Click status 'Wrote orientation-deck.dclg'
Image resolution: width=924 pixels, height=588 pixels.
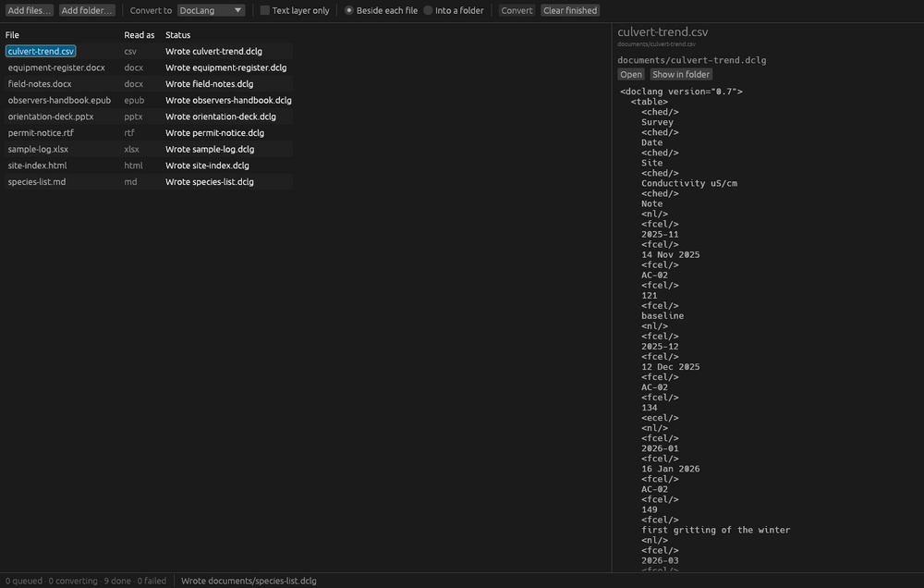coord(221,116)
